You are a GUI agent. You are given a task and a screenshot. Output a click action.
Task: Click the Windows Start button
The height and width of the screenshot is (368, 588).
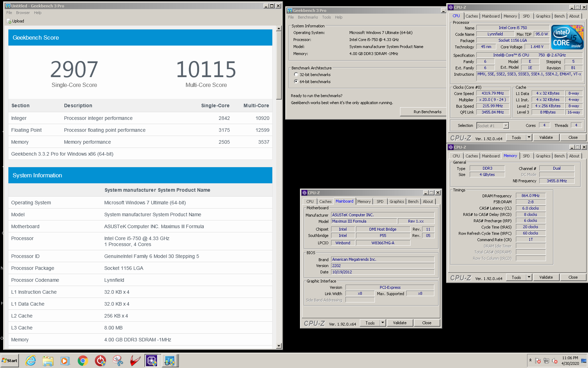(x=10, y=360)
